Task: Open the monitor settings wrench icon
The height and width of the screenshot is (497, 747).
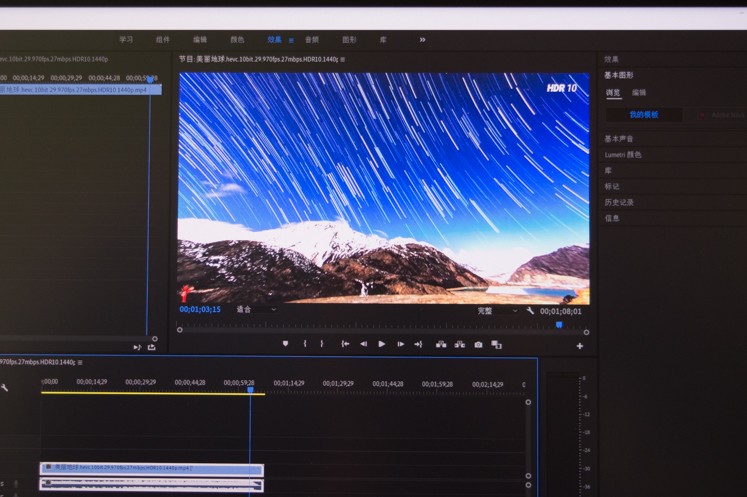Action: click(x=530, y=311)
